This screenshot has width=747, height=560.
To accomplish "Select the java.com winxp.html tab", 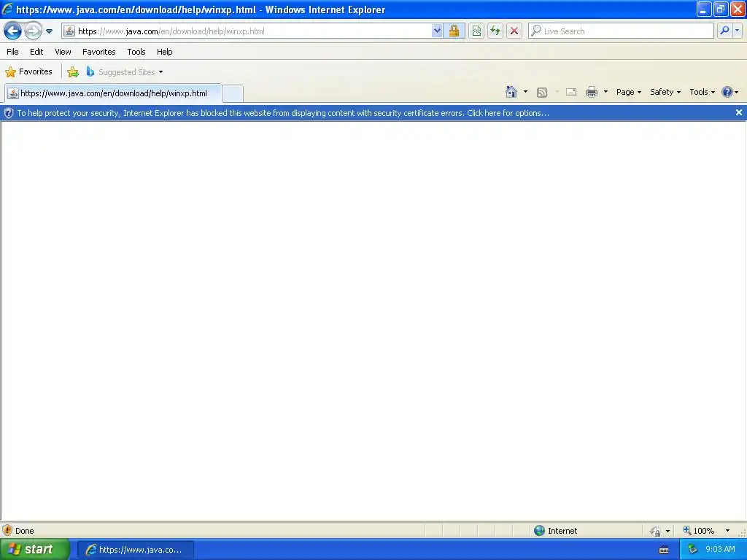I will [113, 93].
